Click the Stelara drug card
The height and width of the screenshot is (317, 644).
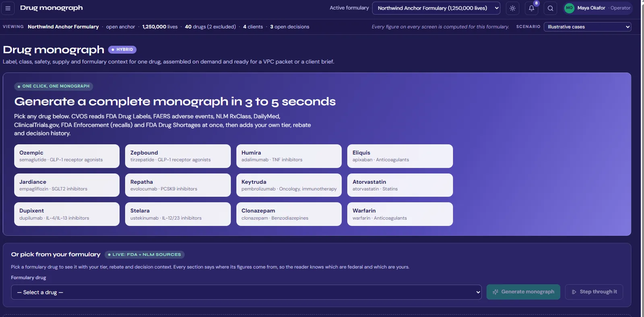tap(178, 214)
